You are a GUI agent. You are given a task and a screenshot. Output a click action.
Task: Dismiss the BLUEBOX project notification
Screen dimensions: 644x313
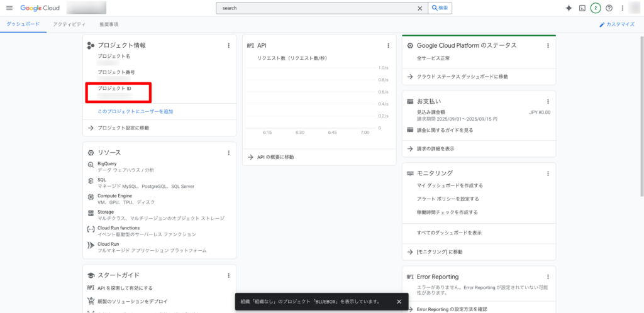[399, 301]
